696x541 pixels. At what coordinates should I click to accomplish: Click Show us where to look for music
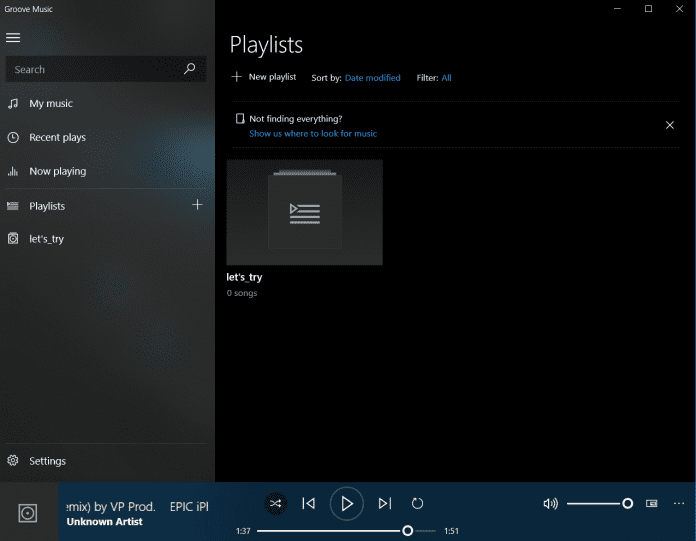click(313, 134)
